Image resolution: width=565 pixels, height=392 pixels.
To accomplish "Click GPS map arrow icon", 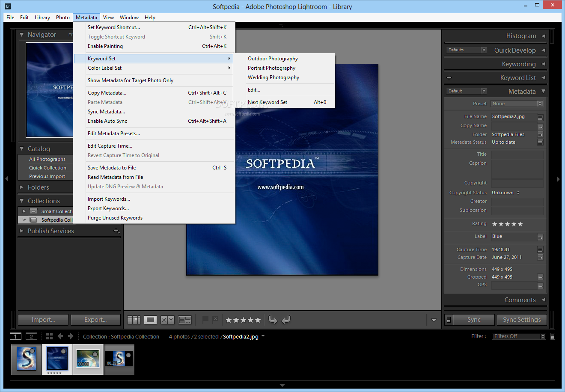I will coord(540,286).
